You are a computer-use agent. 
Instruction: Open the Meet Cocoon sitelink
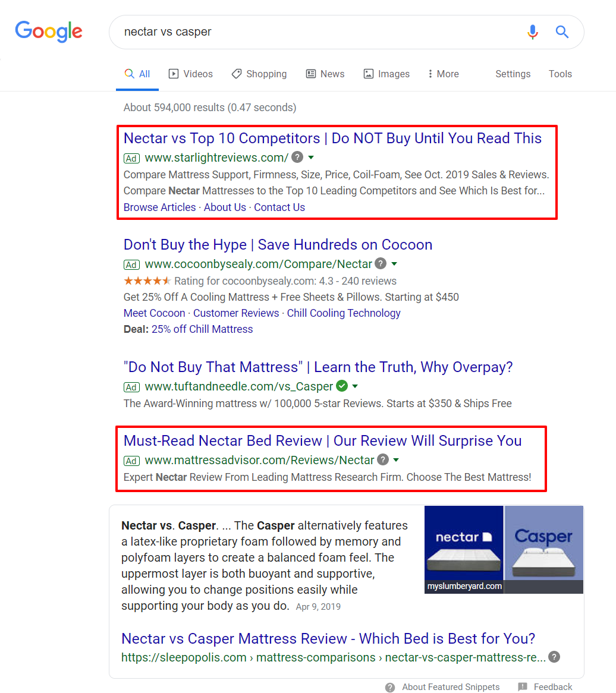[155, 313]
